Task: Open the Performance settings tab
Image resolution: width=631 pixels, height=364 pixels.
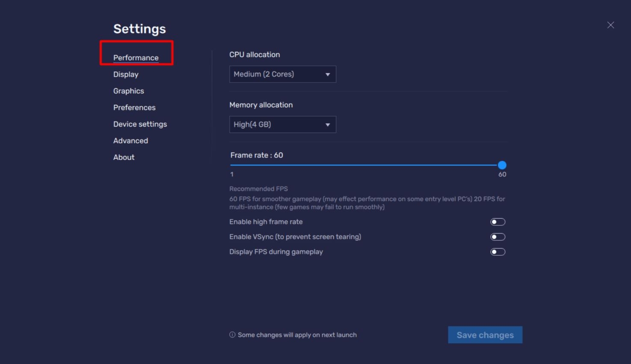Action: click(136, 58)
